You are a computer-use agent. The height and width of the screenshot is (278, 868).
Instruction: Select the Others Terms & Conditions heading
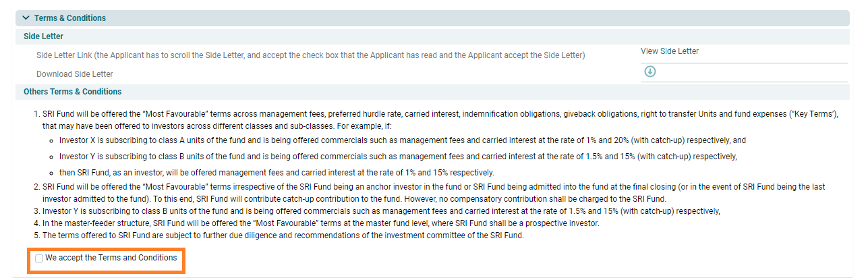(x=72, y=92)
